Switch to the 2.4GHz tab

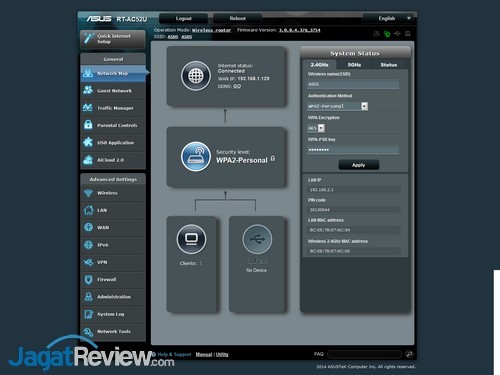click(x=319, y=65)
